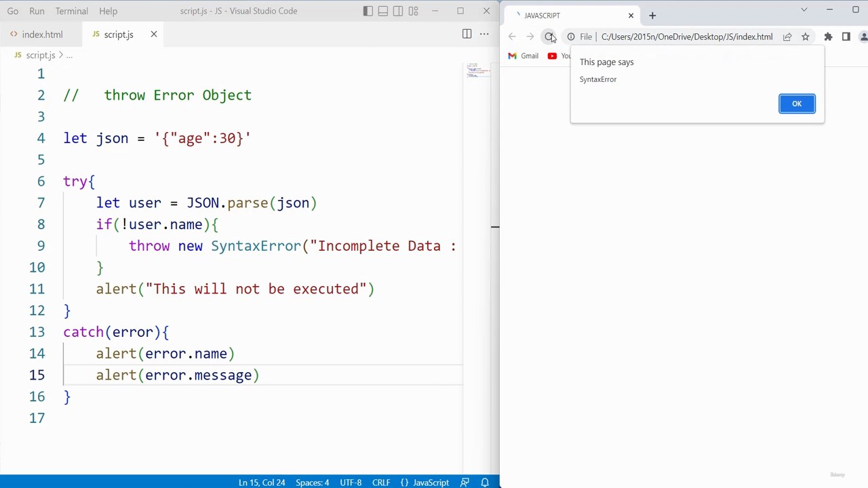Toggle the primary side bar layout icon
This screenshot has height=488, width=868.
click(x=368, y=11)
